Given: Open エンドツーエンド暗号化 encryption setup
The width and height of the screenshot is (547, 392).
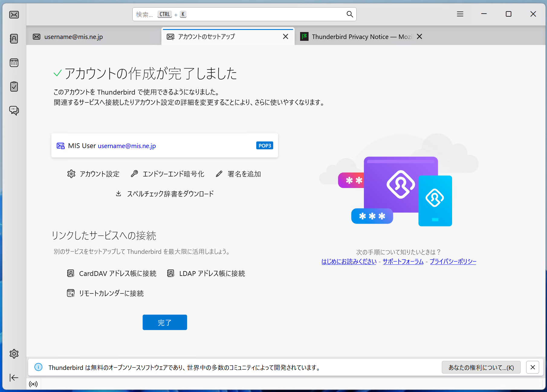Looking at the screenshot, I should pos(168,174).
